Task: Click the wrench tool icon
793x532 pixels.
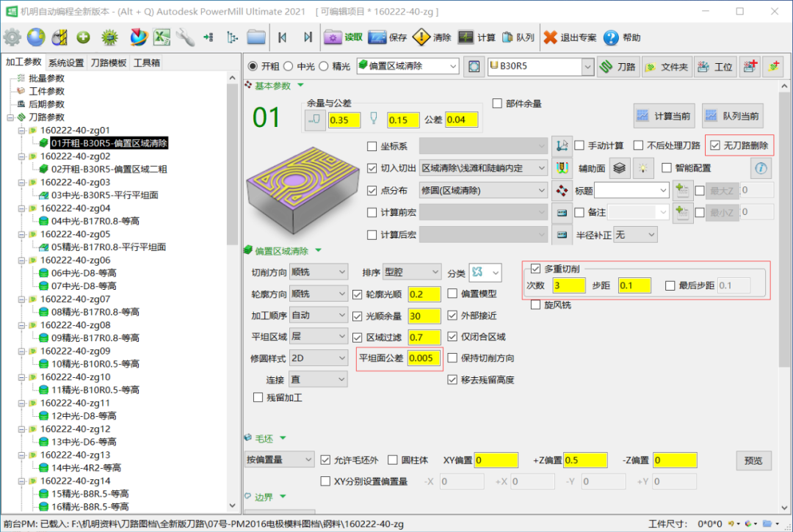Action: point(185,37)
